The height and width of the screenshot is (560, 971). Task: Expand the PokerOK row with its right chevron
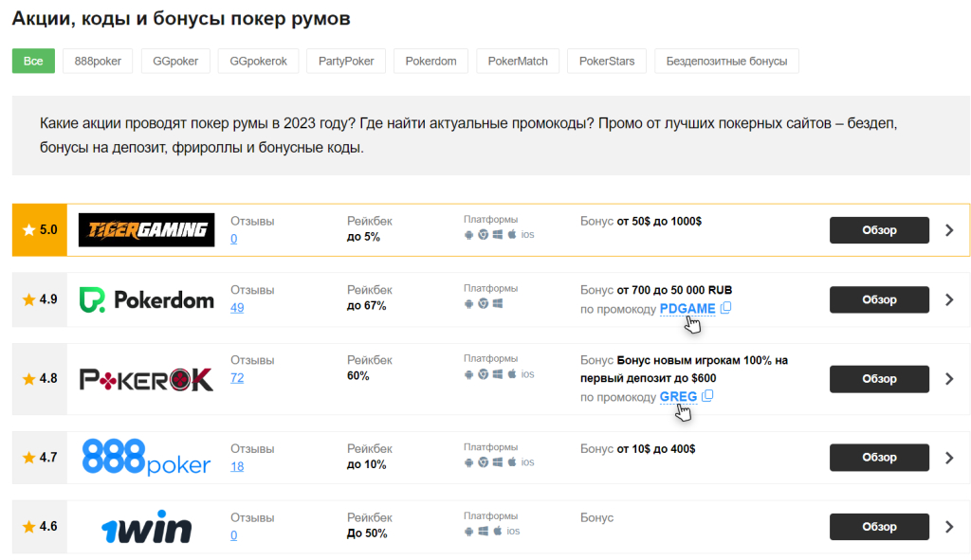point(949,379)
